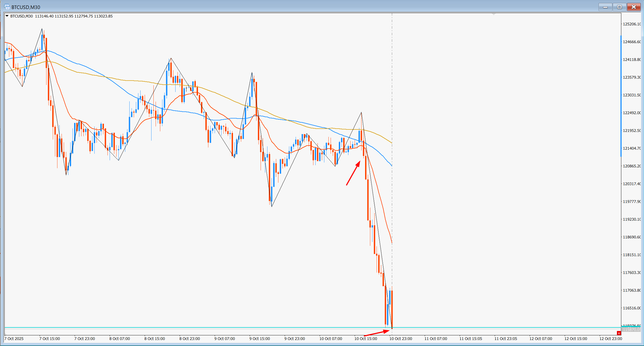
Task: Click the "7 Oct 23:00" time axis label
Action: (85, 339)
